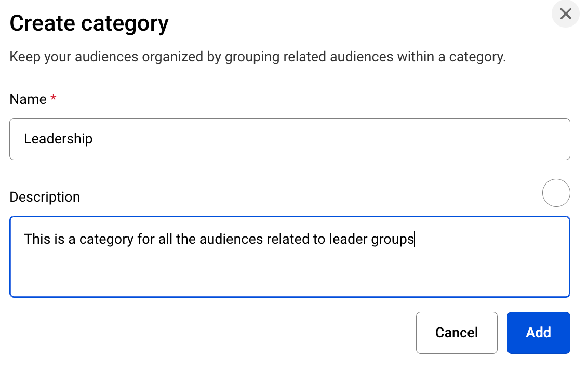The image size is (588, 368).
Task: Click the Name field label
Action: click(28, 99)
